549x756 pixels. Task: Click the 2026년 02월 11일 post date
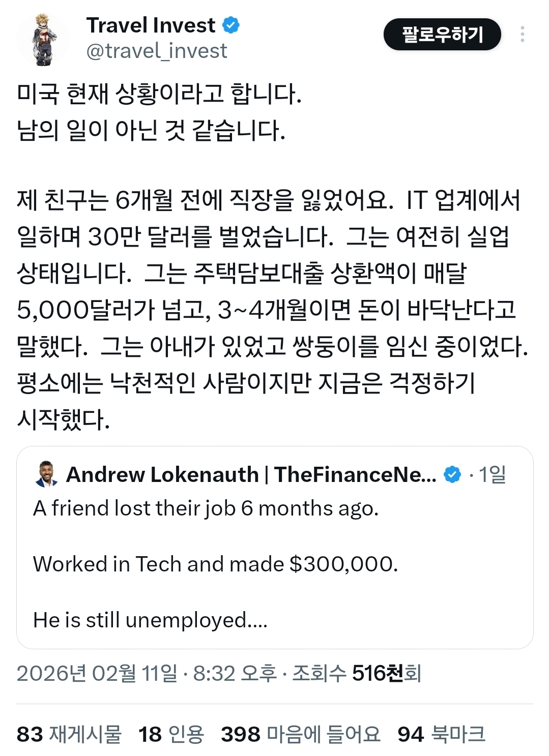tap(97, 673)
